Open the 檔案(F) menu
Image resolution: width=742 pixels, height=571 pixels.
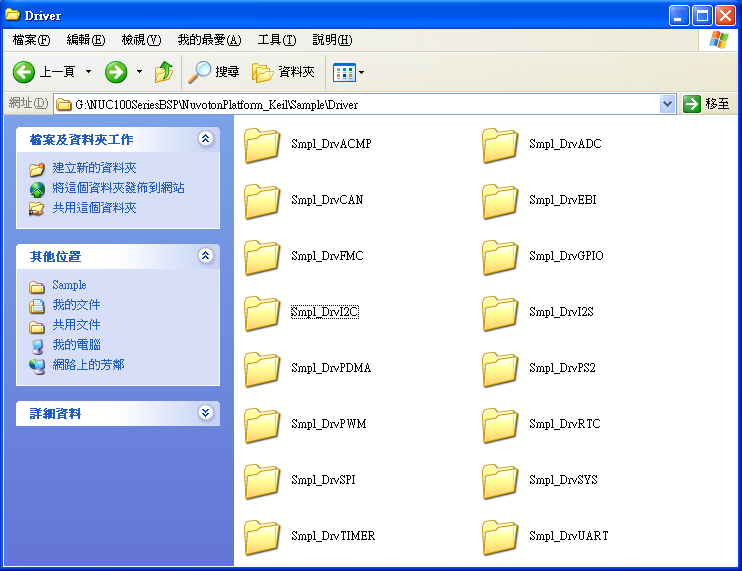tap(31, 40)
